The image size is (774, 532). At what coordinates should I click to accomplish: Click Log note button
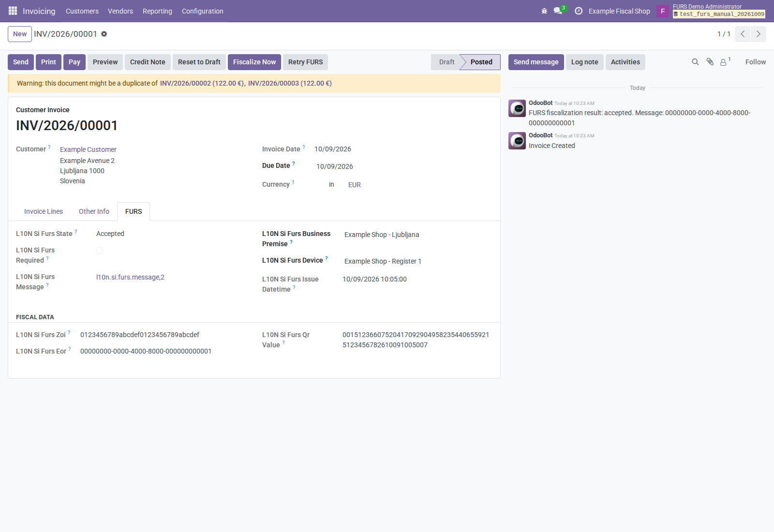pyautogui.click(x=584, y=62)
